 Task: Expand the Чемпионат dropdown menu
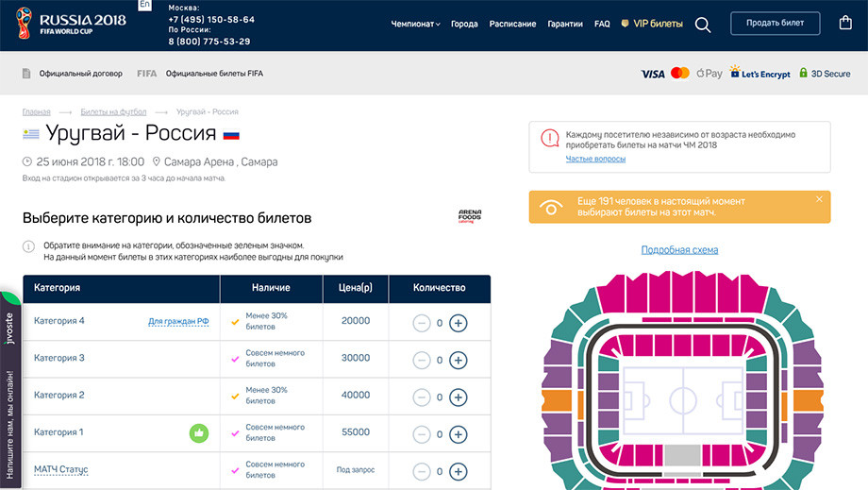[415, 24]
